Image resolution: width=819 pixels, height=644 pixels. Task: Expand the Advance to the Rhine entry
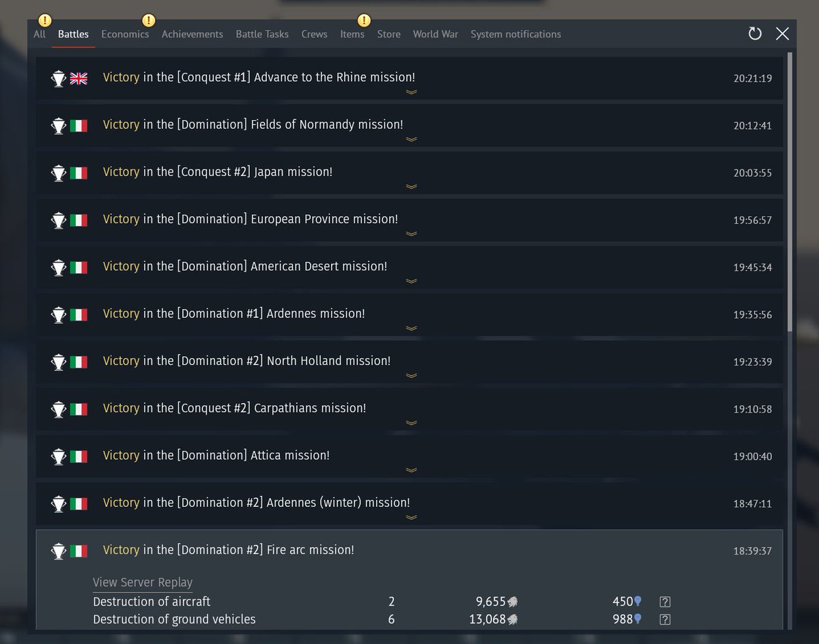click(x=411, y=92)
